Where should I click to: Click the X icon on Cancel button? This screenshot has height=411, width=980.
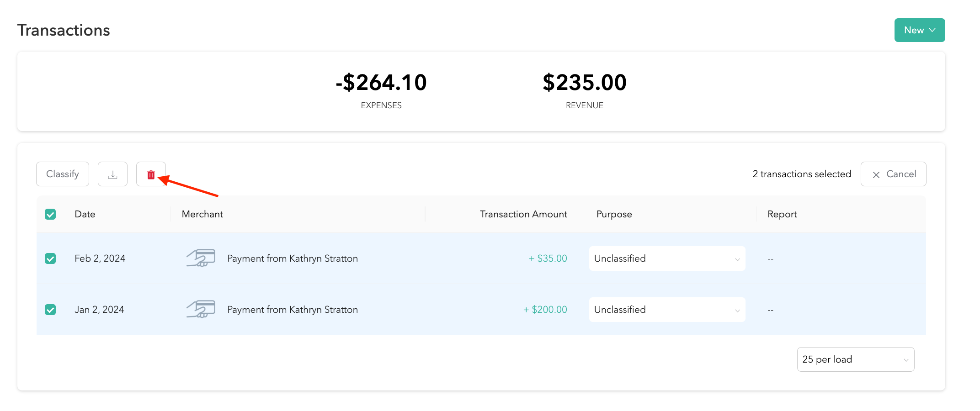click(876, 174)
